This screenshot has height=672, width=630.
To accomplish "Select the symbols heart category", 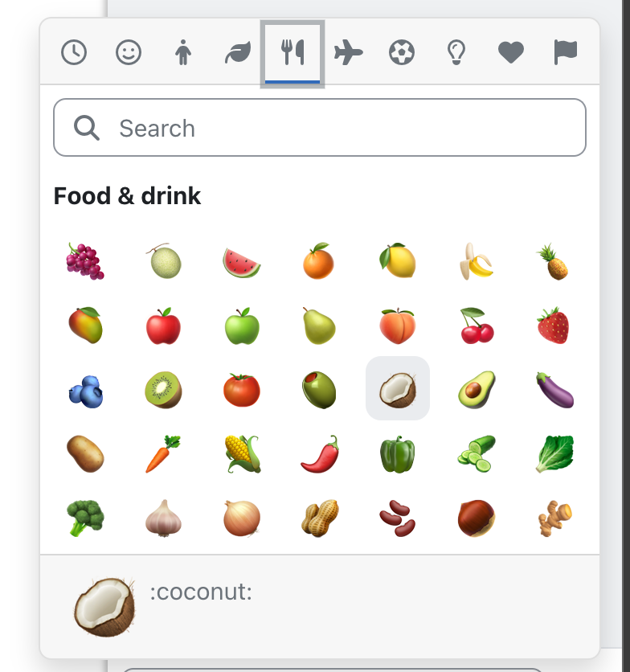I will click(x=511, y=52).
